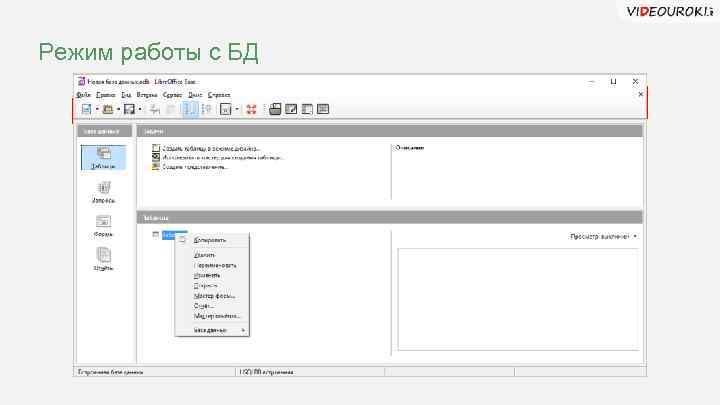Select Отчёты in the database sidebar
Image resolution: width=720 pixels, height=405 pixels.
click(103, 260)
